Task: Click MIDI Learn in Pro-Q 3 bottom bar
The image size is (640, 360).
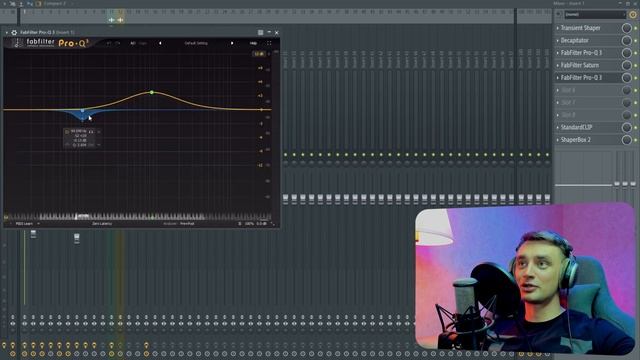Action: (x=24, y=224)
